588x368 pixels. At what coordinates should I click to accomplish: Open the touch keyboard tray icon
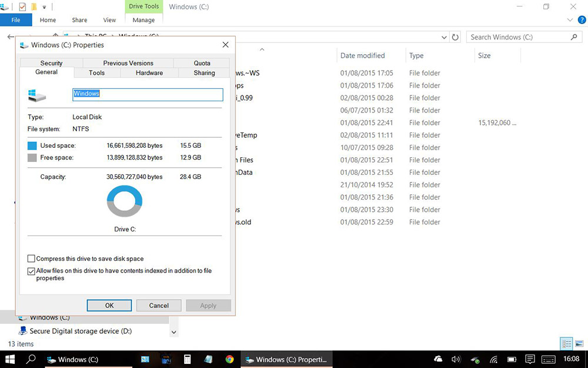(549, 360)
